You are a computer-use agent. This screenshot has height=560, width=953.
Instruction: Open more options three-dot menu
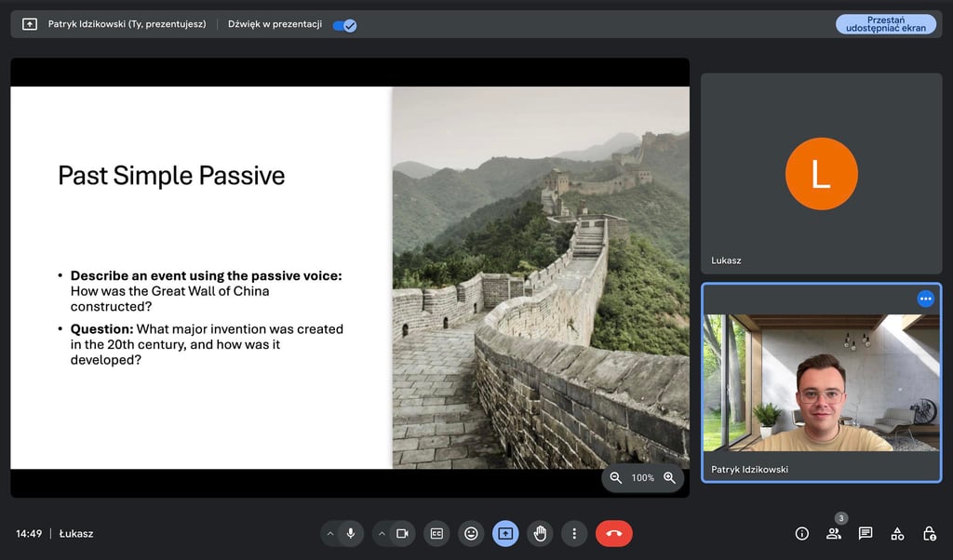coord(574,533)
